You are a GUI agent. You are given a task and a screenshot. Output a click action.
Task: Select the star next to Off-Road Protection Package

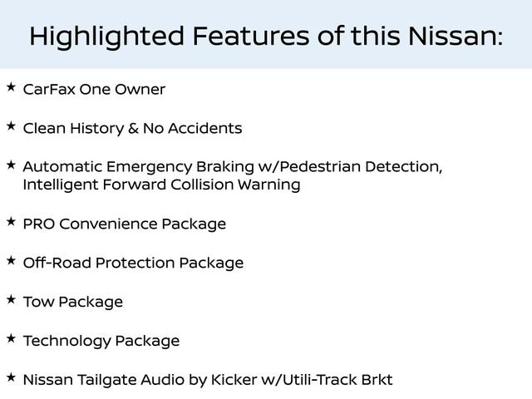coord(10,260)
